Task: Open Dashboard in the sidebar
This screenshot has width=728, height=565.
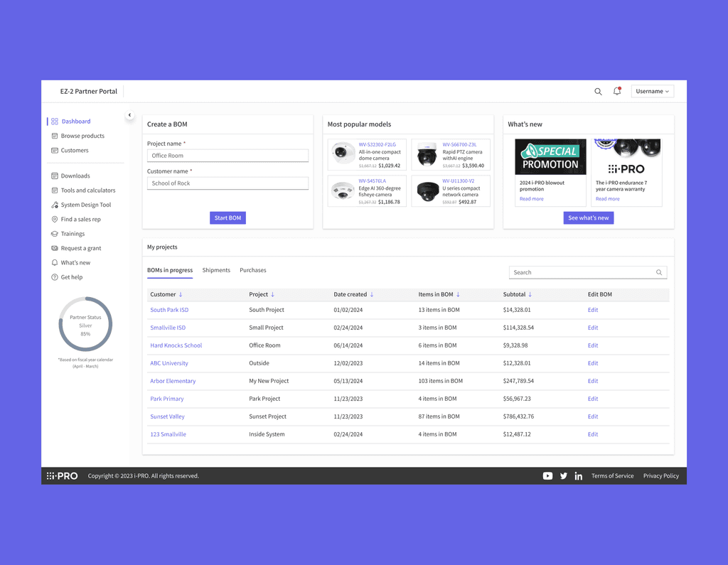Action: 76,121
